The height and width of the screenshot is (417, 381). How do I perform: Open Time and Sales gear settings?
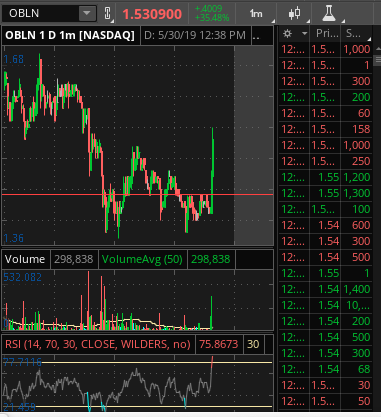(x=288, y=33)
